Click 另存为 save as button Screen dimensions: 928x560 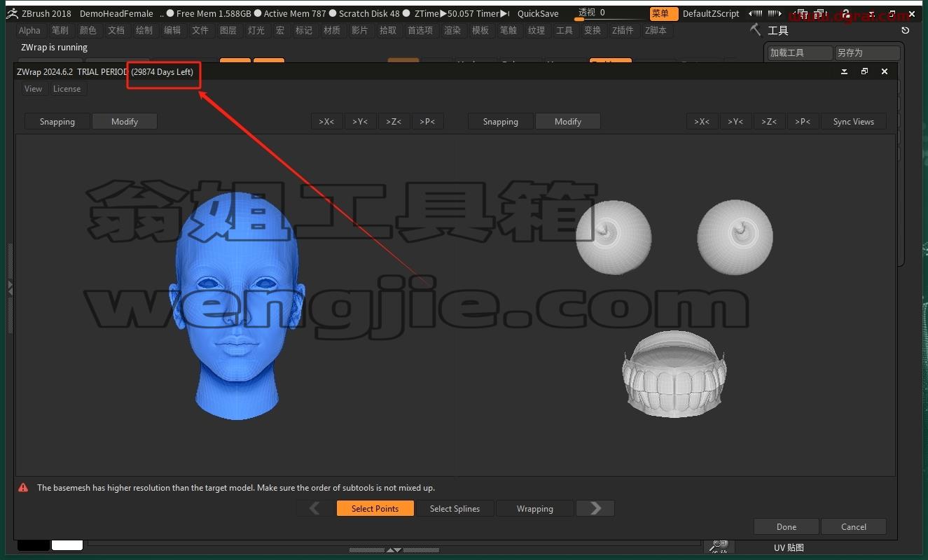tap(868, 52)
